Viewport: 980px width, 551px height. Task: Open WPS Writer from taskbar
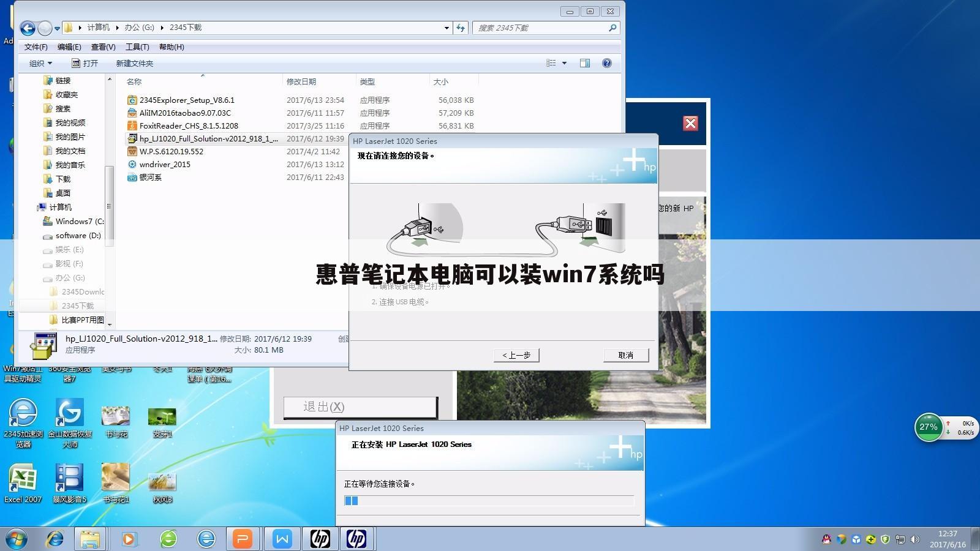click(x=282, y=539)
